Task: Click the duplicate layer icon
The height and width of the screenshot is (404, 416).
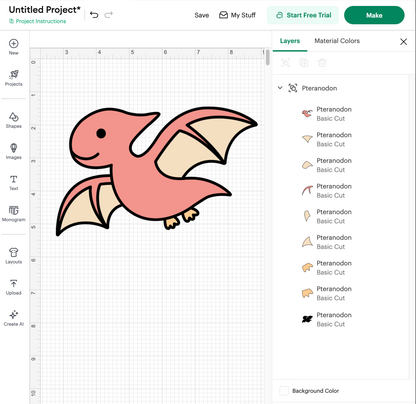Action: click(x=304, y=63)
